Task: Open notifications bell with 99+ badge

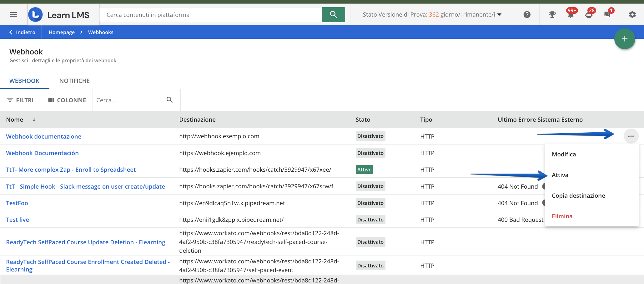Action: [571, 14]
